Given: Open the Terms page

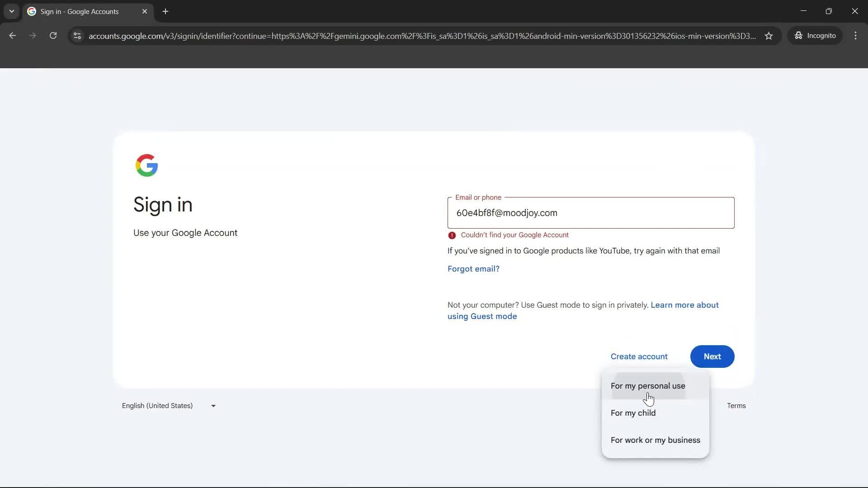Looking at the screenshot, I should pyautogui.click(x=736, y=405).
